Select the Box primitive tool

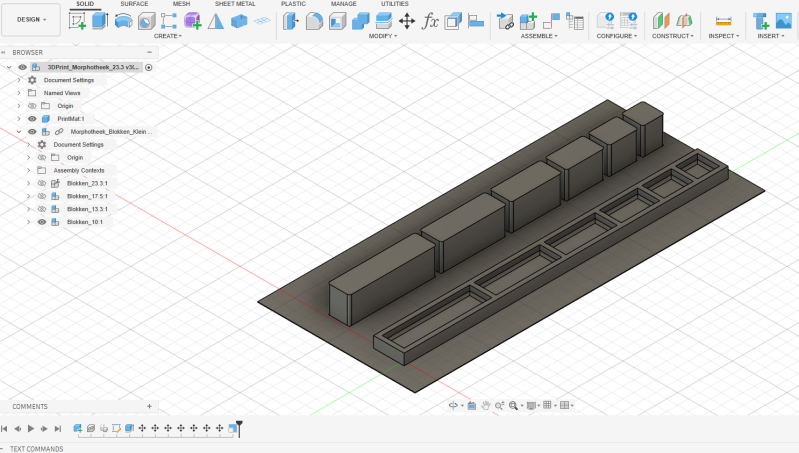(x=239, y=21)
